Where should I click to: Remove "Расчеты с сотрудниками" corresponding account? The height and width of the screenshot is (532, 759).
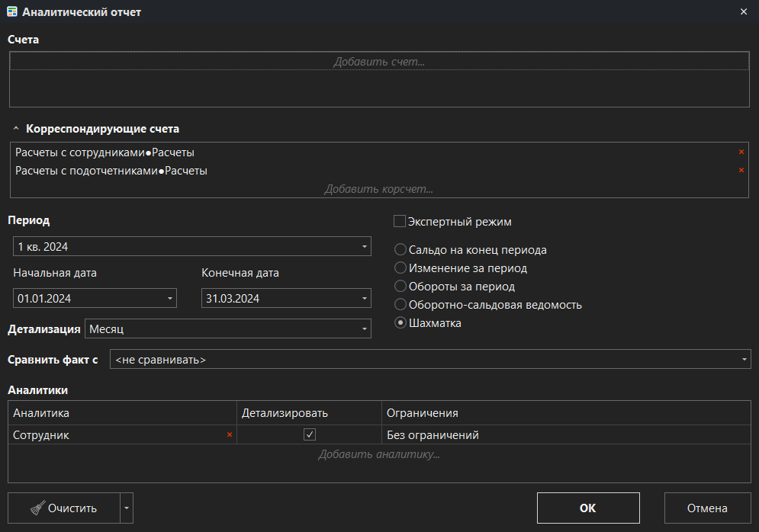tap(740, 152)
